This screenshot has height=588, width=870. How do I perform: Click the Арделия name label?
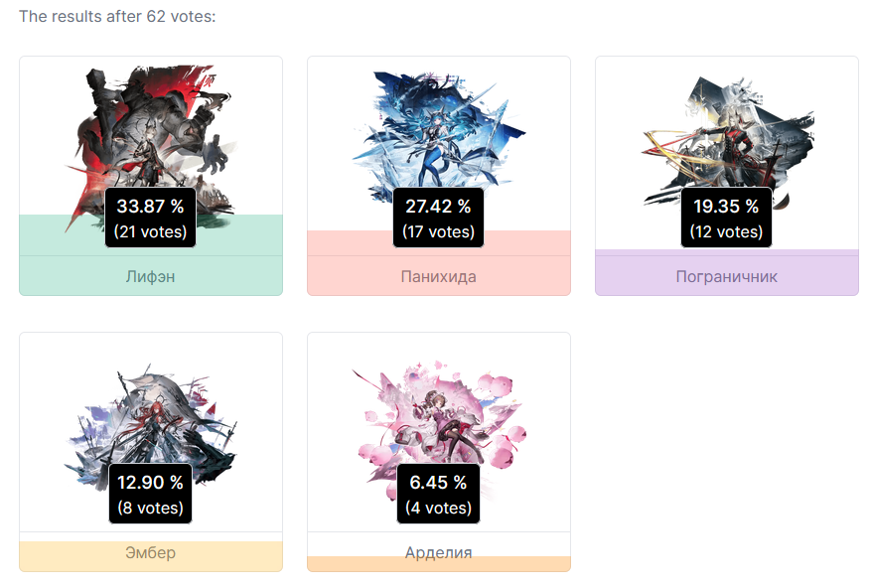pos(438,552)
